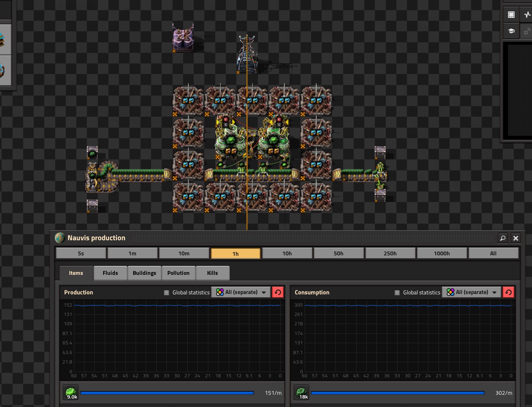Click the 151/m production rate text
The width and height of the screenshot is (532, 407).
273,393
